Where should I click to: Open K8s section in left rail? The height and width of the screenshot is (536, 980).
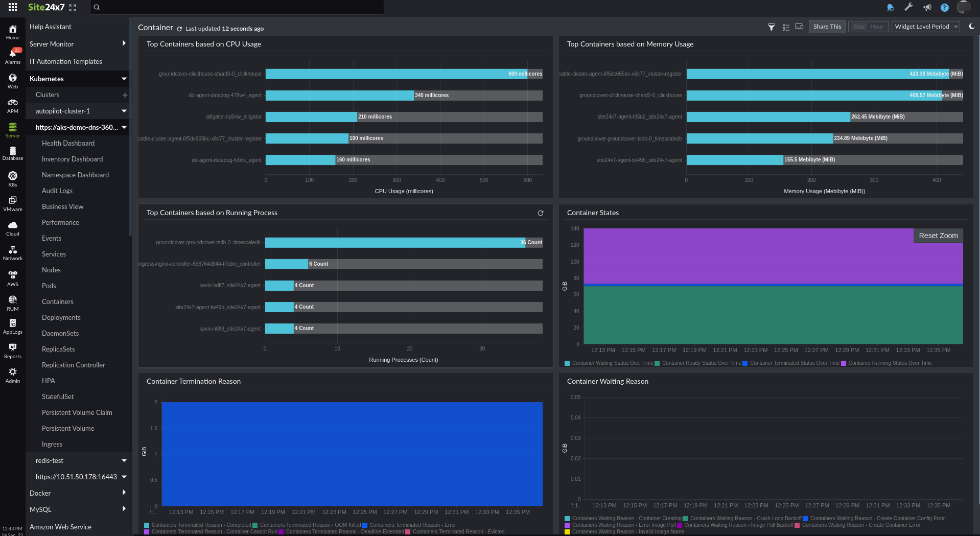tap(13, 179)
